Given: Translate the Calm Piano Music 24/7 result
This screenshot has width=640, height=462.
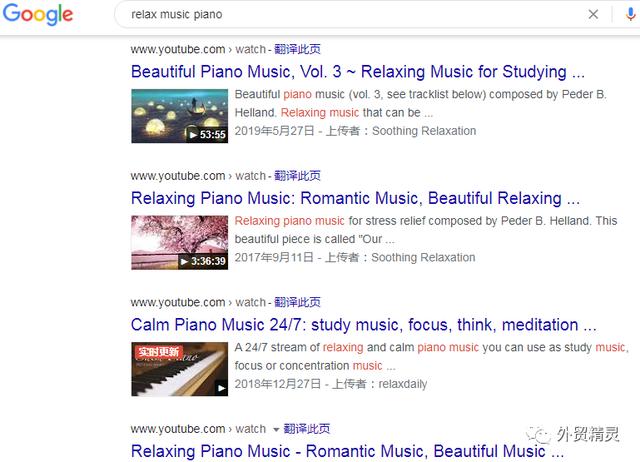Looking at the screenshot, I should point(297,302).
